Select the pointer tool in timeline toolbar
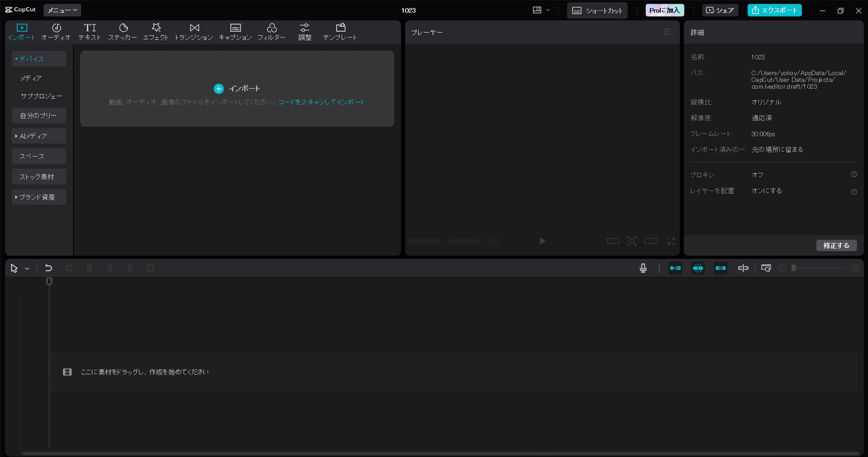The image size is (868, 457). (14, 268)
